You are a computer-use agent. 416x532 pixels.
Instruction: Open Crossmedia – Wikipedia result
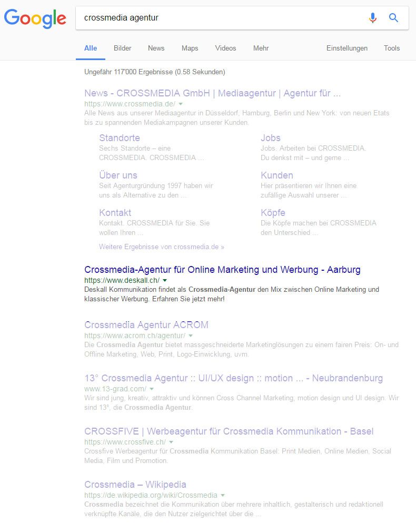pyautogui.click(x=135, y=485)
